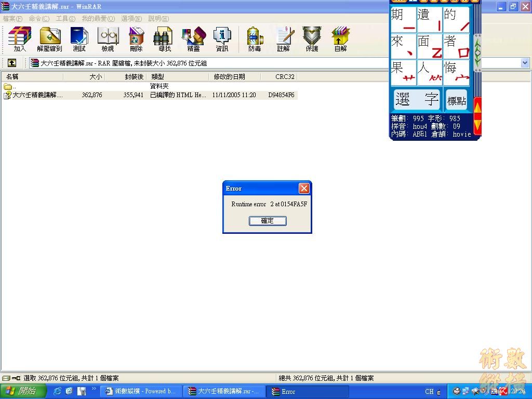Click the 解壓縮到 (Extract To) icon
The width and height of the screenshot is (532, 399).
(x=49, y=39)
